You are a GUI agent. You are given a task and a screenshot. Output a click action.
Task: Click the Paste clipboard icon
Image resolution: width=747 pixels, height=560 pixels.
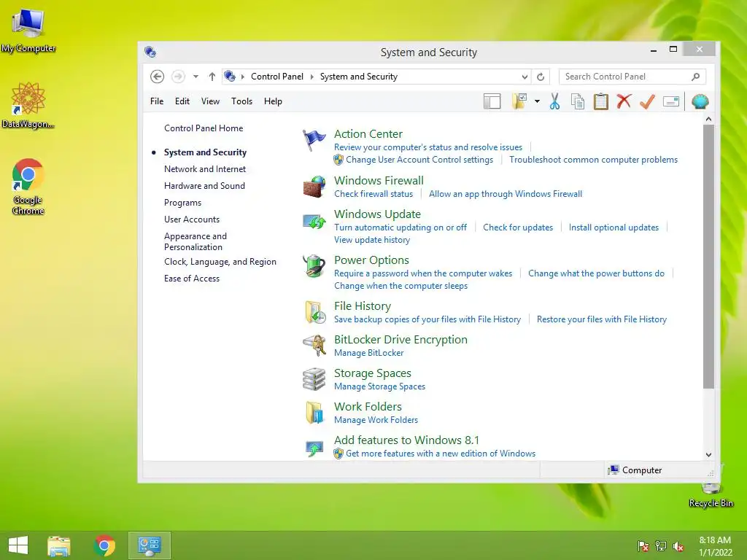point(601,101)
